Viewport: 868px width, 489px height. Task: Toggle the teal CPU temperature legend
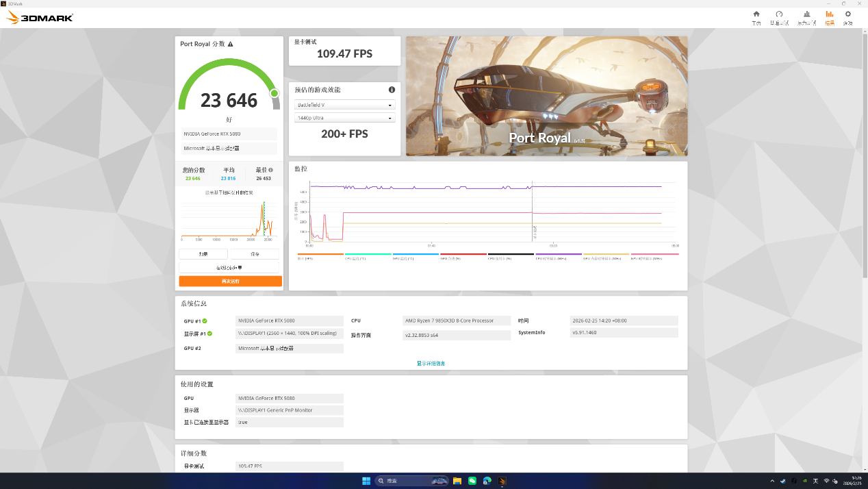tap(368, 256)
